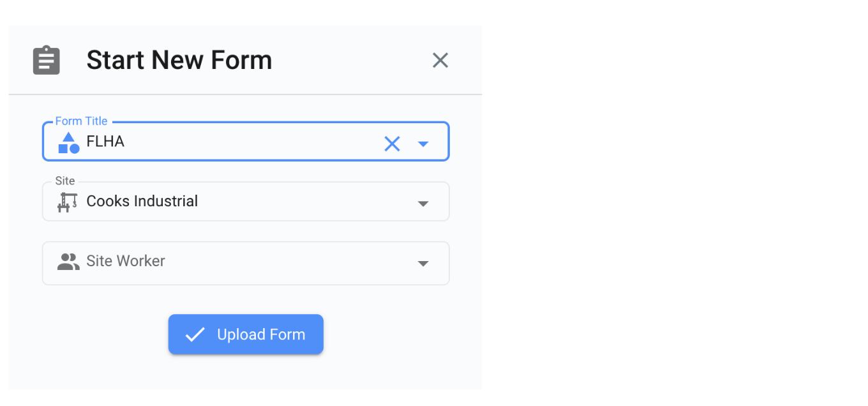Select the Cooks Industrial site value
Viewport: 868px width, 406px height.
click(x=142, y=201)
